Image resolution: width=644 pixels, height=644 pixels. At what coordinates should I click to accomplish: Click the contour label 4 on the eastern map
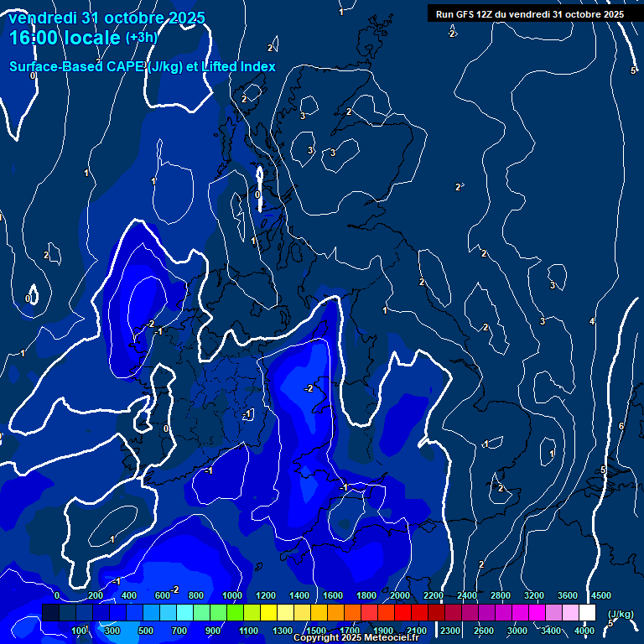[x=592, y=322]
